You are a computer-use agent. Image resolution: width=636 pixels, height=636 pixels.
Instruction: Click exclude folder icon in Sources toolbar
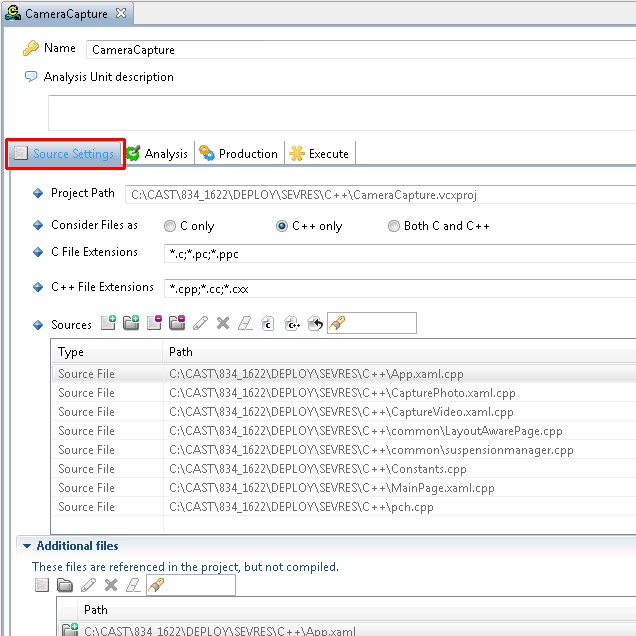click(177, 323)
